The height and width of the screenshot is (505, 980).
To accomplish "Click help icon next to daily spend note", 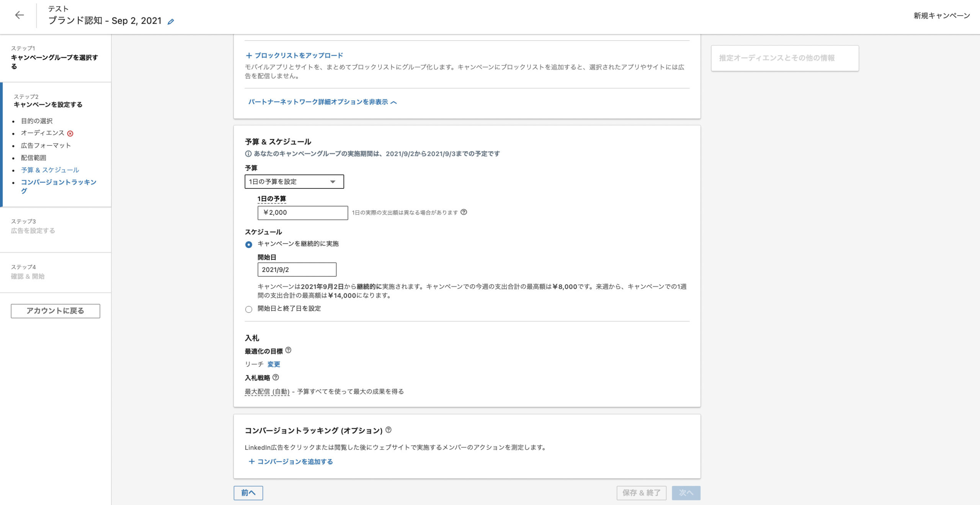I will [x=464, y=212].
